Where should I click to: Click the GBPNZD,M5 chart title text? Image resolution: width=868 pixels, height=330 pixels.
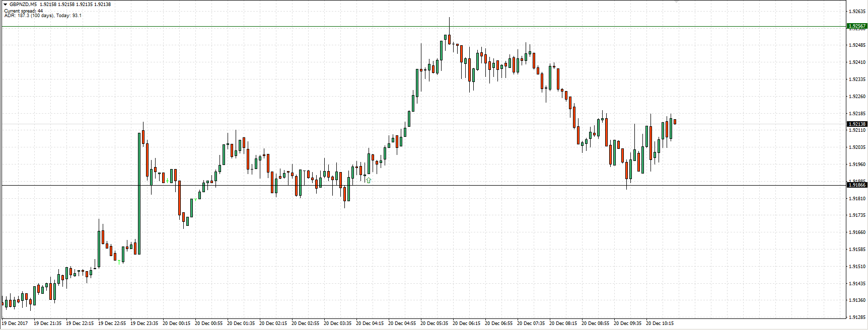point(23,4)
